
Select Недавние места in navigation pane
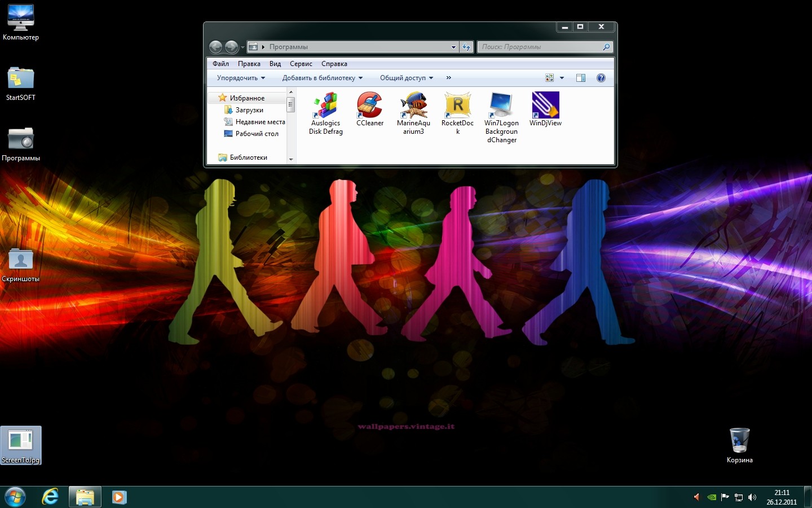point(260,122)
